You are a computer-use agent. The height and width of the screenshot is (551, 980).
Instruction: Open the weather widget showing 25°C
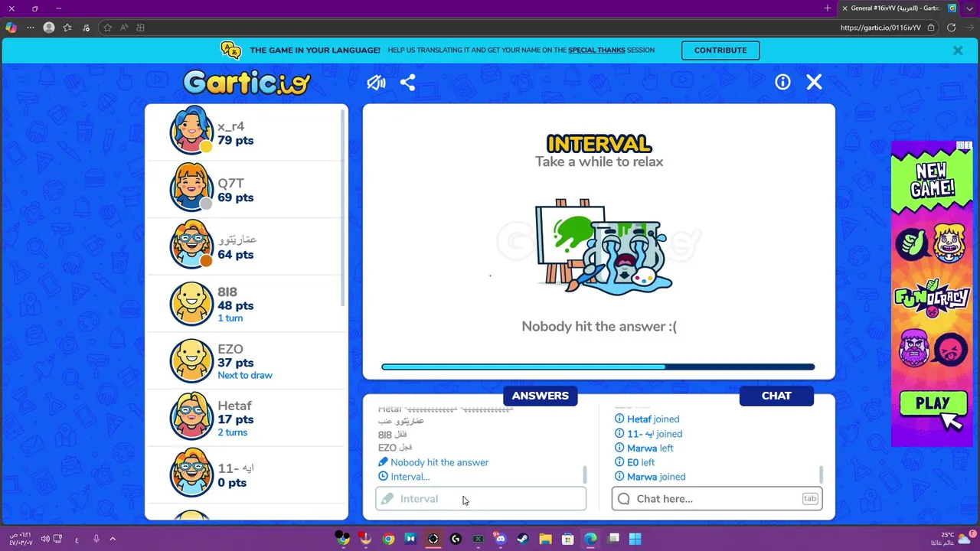click(952, 539)
